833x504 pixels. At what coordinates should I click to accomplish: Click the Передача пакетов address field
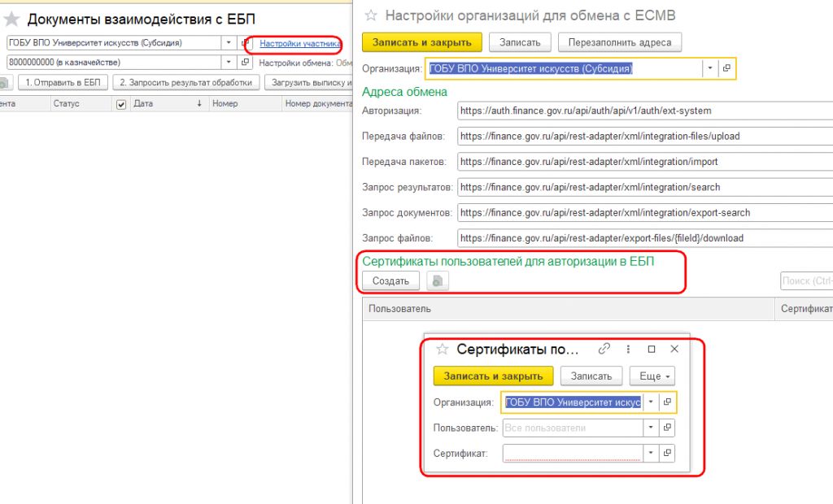click(645, 162)
